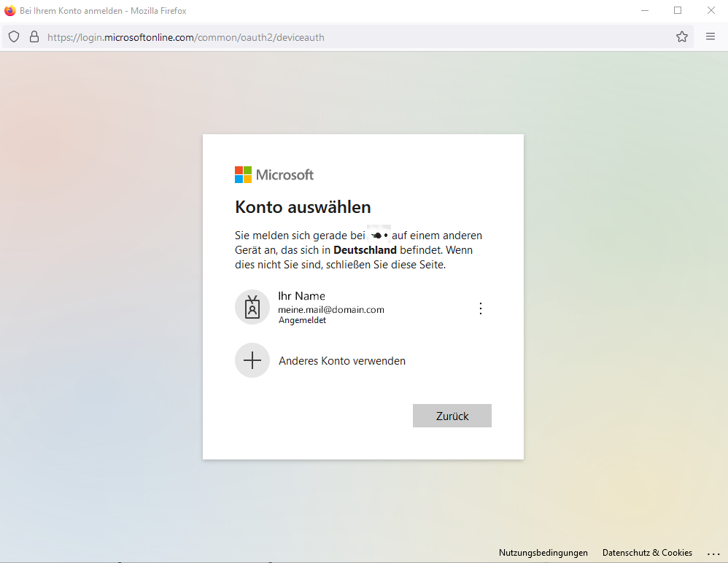Click the tracking protection shield icon

14,37
